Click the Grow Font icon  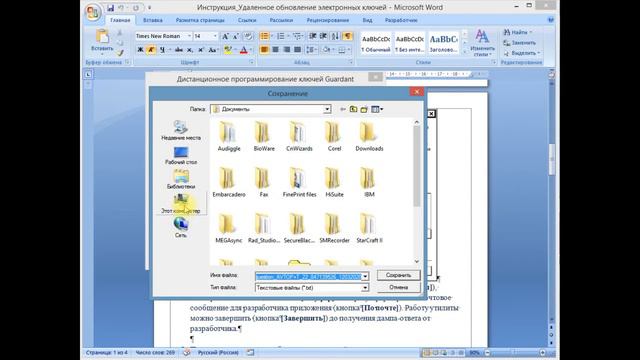tap(225, 36)
